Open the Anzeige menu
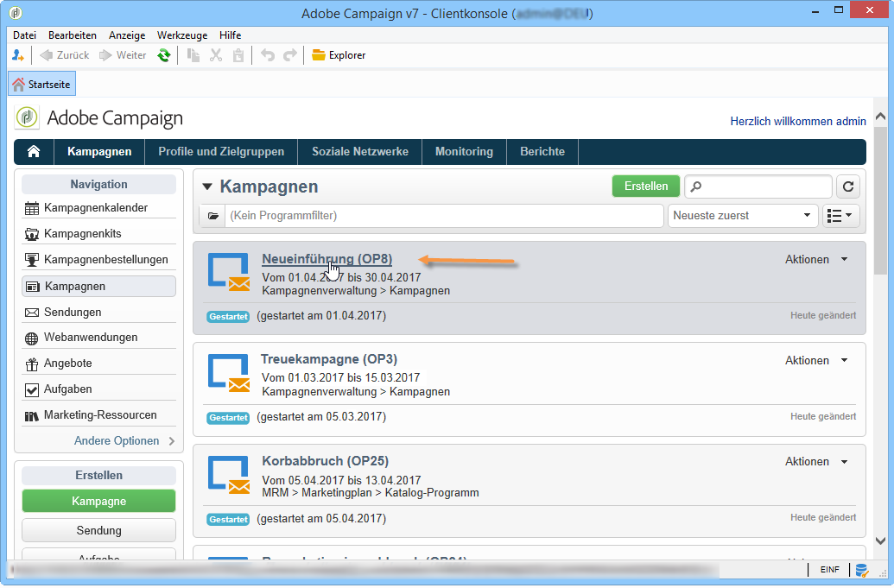Viewport: 894px width, 588px height. [127, 35]
